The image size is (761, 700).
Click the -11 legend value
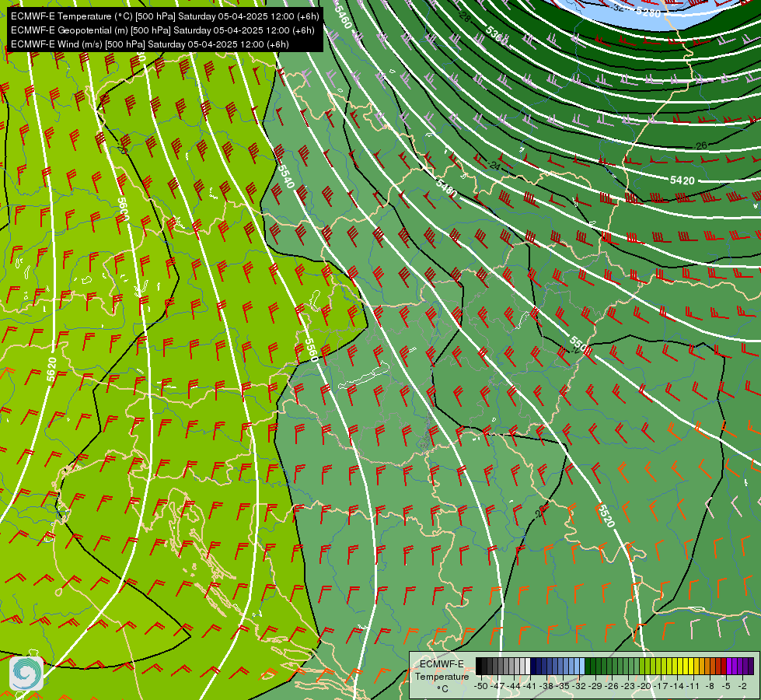694,686
